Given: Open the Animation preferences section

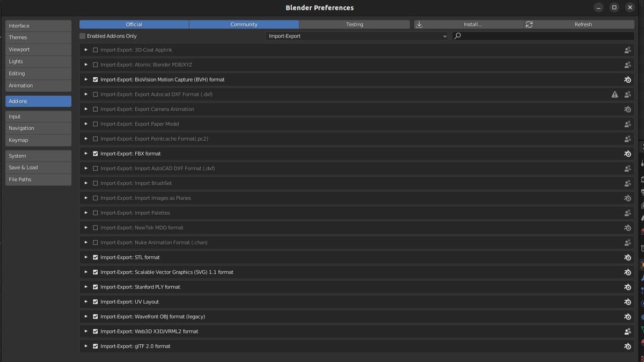Looking at the screenshot, I should pyautogui.click(x=38, y=85).
